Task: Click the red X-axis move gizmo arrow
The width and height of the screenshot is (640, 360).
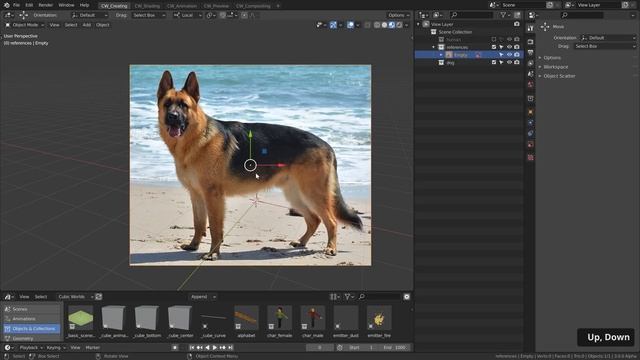Action: click(x=280, y=165)
